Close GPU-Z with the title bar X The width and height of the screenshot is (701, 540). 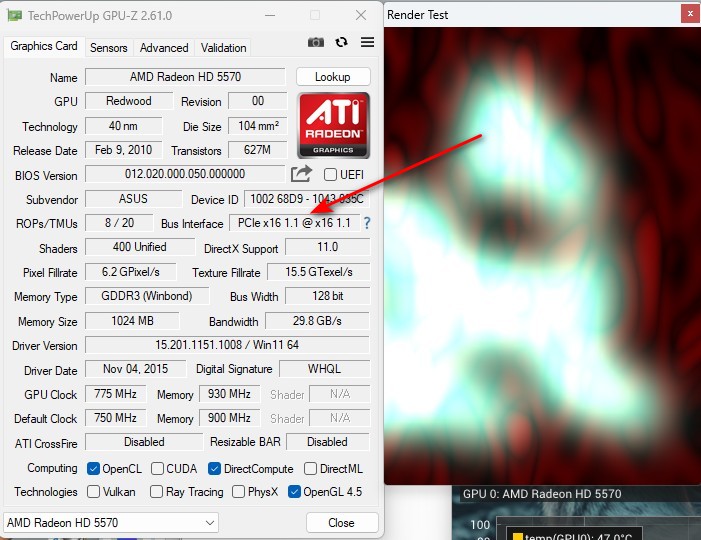point(361,15)
